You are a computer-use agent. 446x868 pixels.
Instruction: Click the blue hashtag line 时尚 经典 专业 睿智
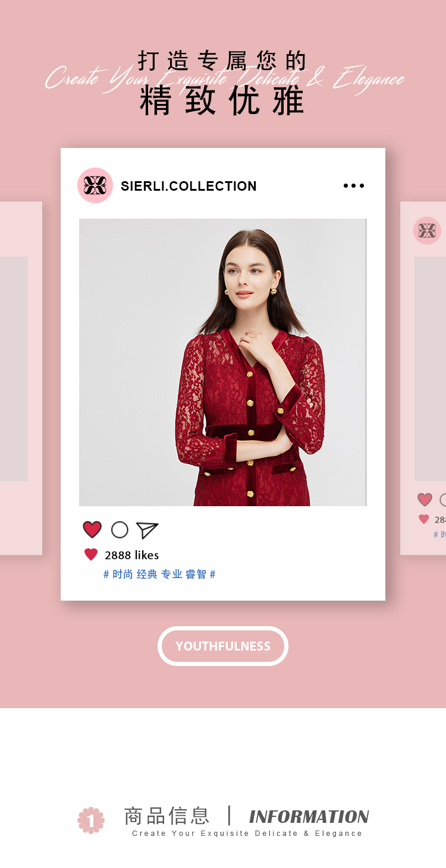(x=159, y=574)
